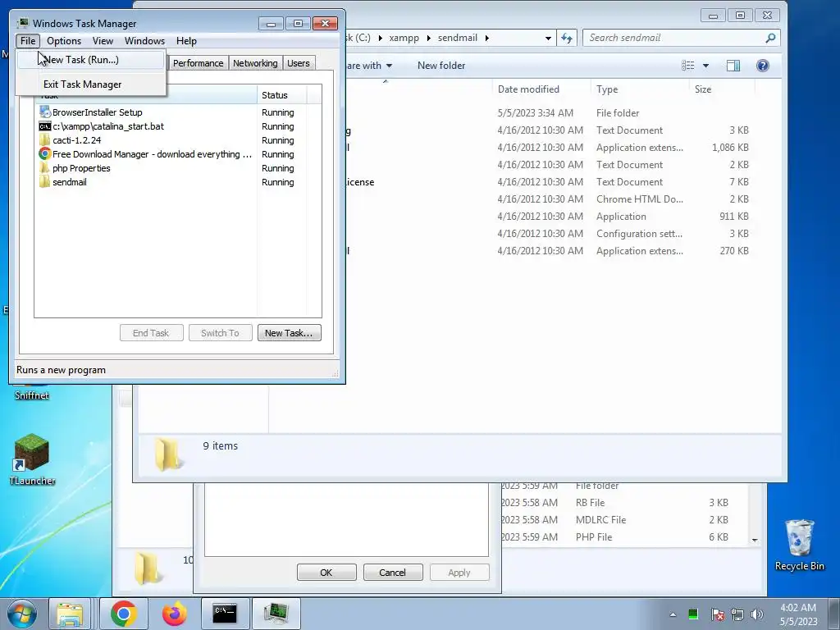Viewport: 840px width, 630px height.
Task: Select the Free Download Manager Chrome task icon
Action: (45, 154)
